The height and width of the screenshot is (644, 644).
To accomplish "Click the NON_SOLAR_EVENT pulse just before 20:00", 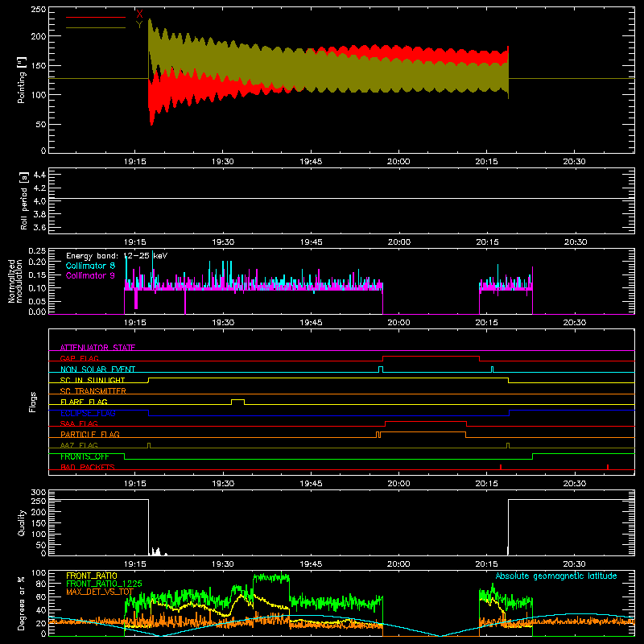I will [x=381, y=369].
